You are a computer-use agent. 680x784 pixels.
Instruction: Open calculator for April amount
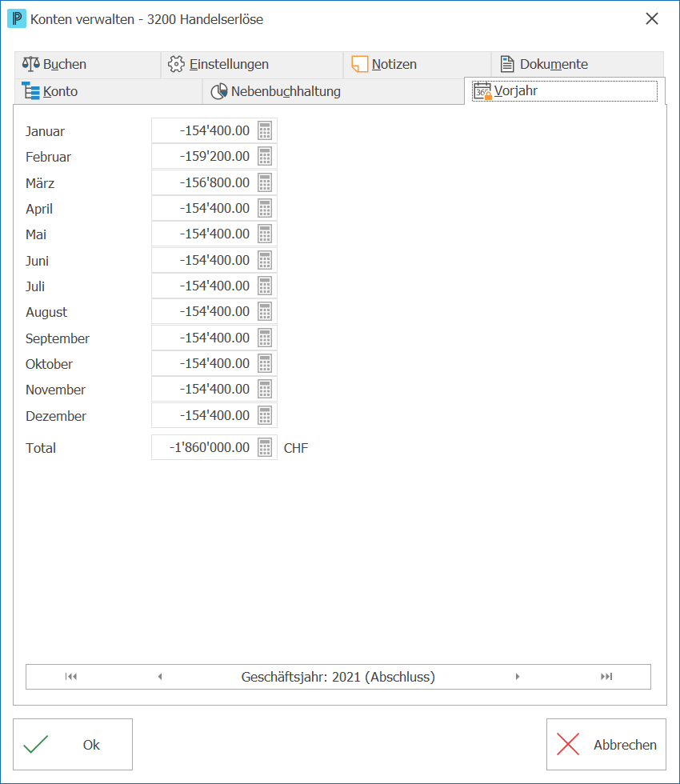[x=265, y=208]
